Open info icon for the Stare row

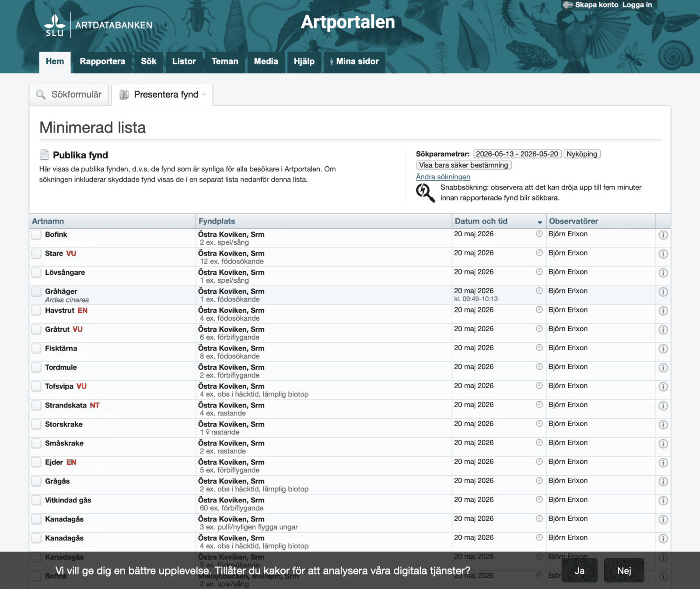663,254
